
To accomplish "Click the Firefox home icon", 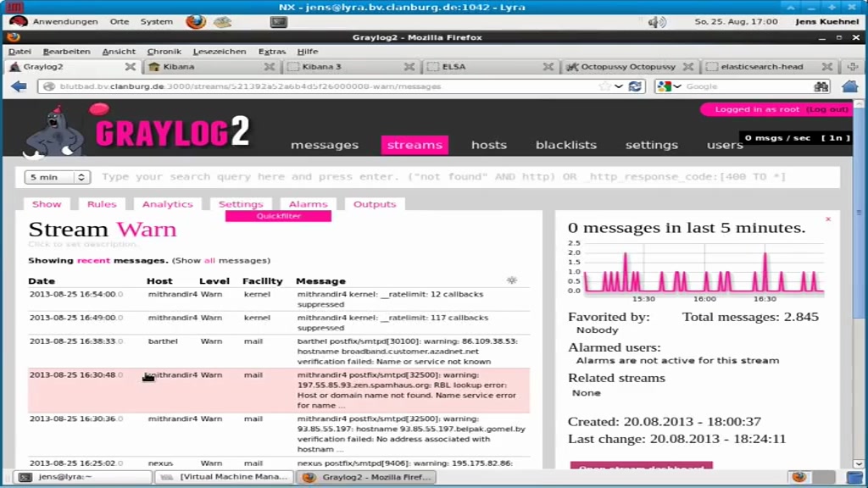I will (x=849, y=86).
